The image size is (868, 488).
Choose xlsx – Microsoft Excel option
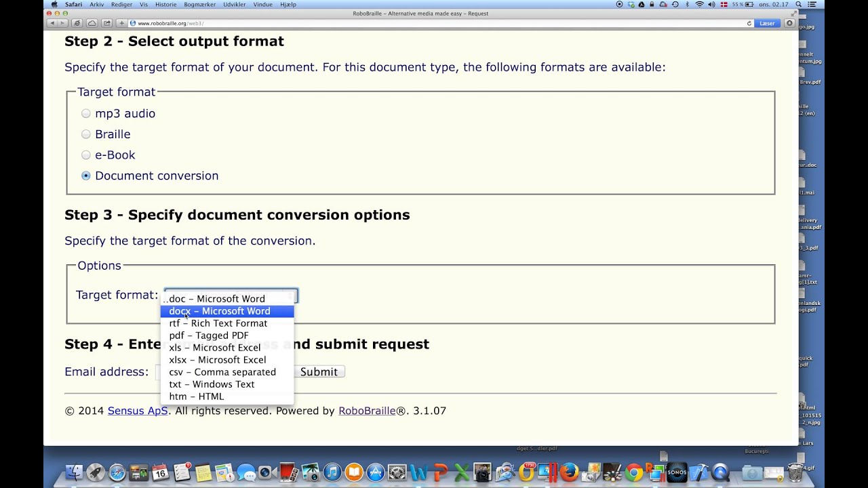tap(227, 360)
